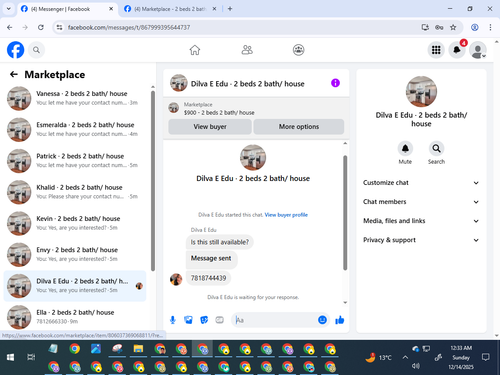Open Ella's conversation
Screen dimensions: 500x375
pyautogui.click(x=75, y=317)
